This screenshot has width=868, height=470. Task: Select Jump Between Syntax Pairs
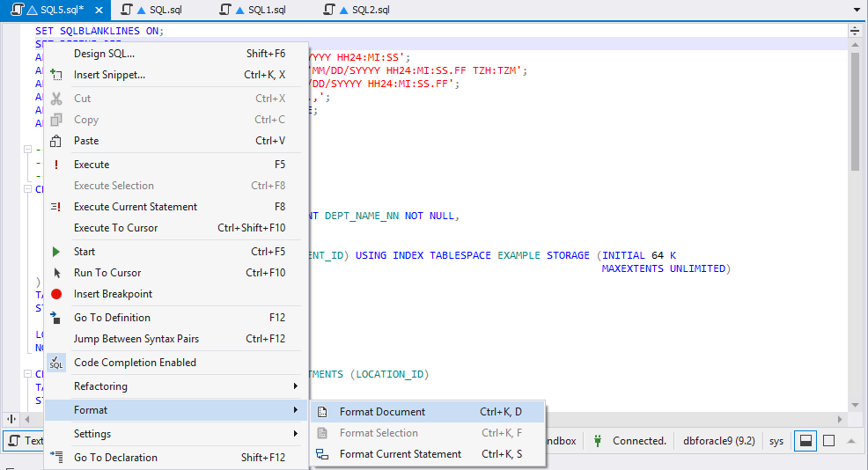[176, 339]
